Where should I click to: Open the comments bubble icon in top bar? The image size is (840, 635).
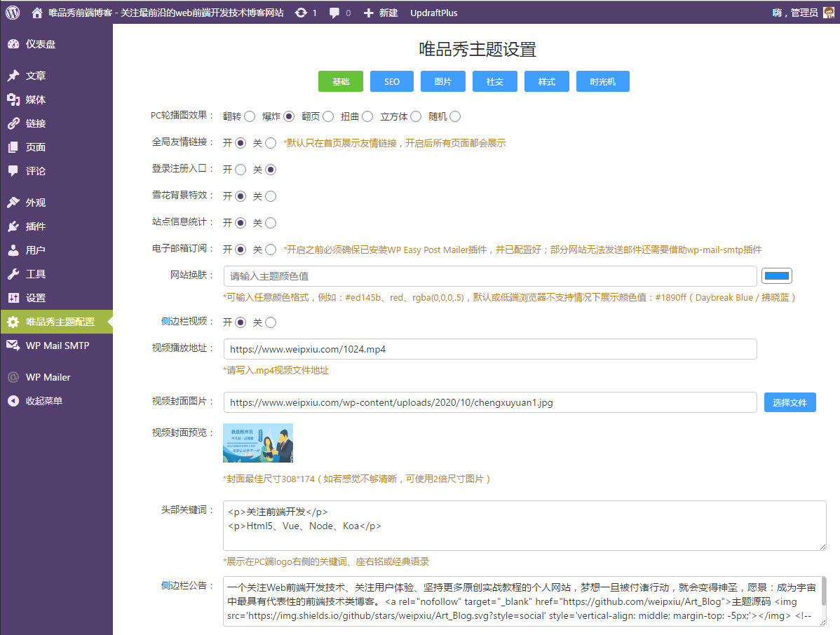pyautogui.click(x=335, y=13)
